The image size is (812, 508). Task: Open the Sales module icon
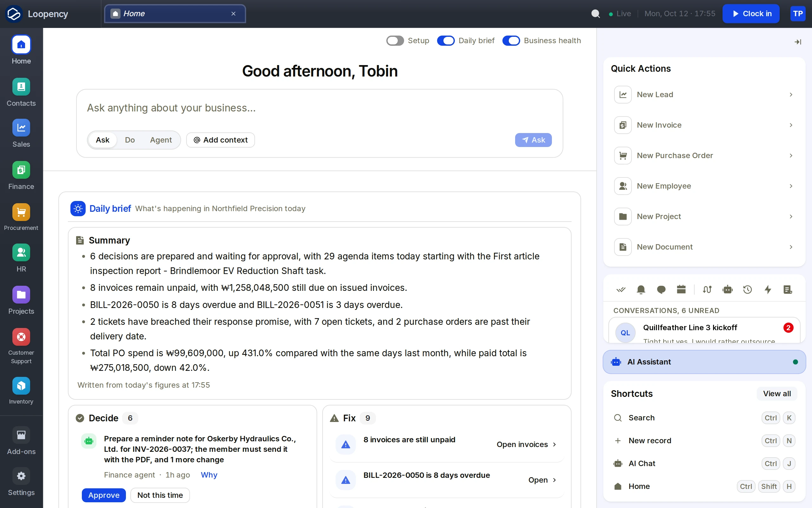tap(21, 128)
